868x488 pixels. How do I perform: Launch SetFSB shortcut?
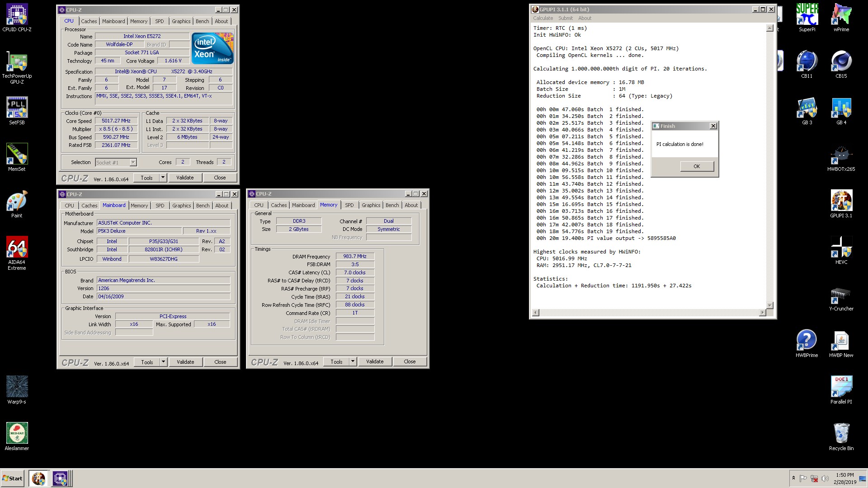point(17,111)
